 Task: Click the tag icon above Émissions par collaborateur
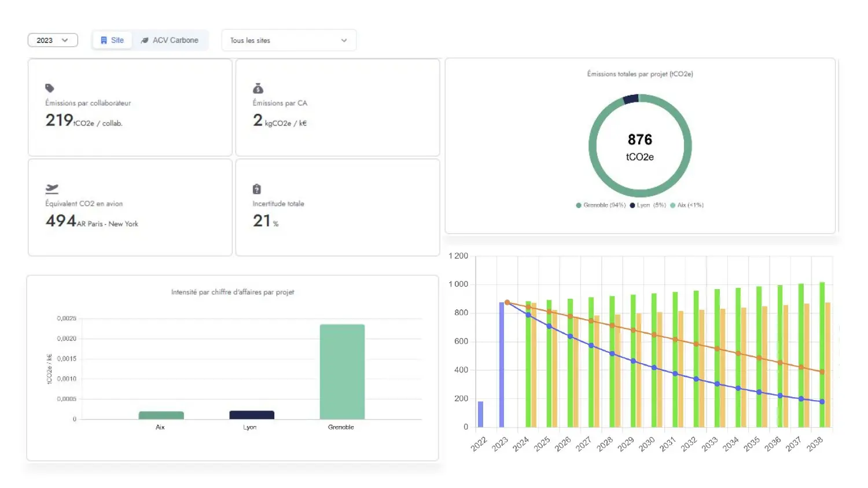coord(50,88)
